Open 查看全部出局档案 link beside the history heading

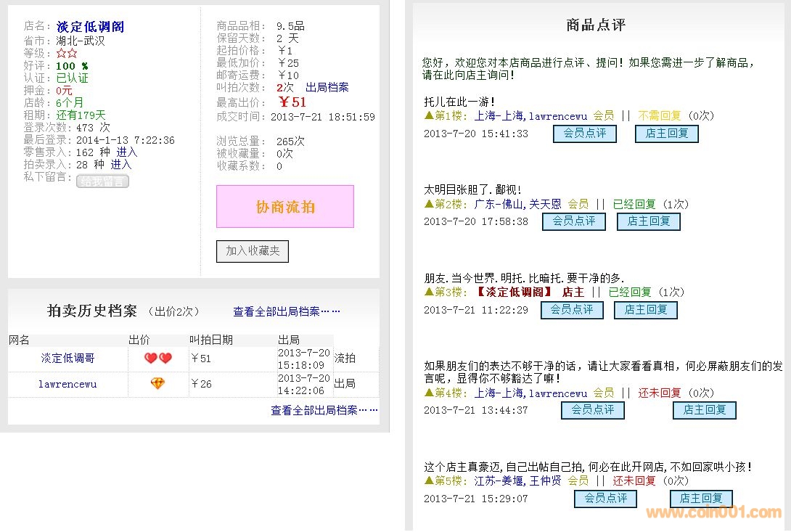286,311
